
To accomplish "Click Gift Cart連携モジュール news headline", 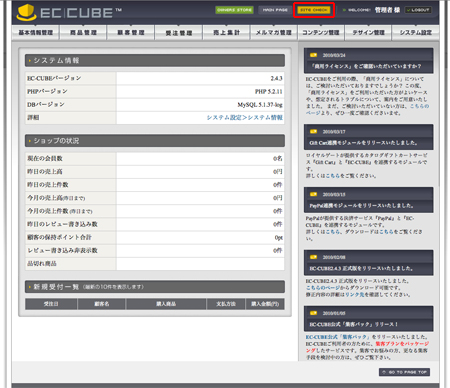I will [363, 143].
